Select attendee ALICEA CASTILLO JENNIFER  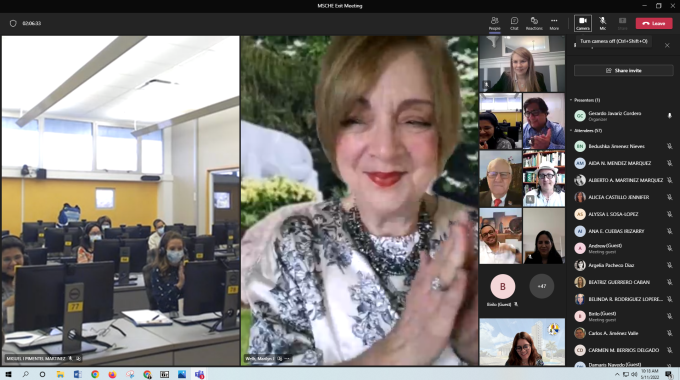[623, 197]
